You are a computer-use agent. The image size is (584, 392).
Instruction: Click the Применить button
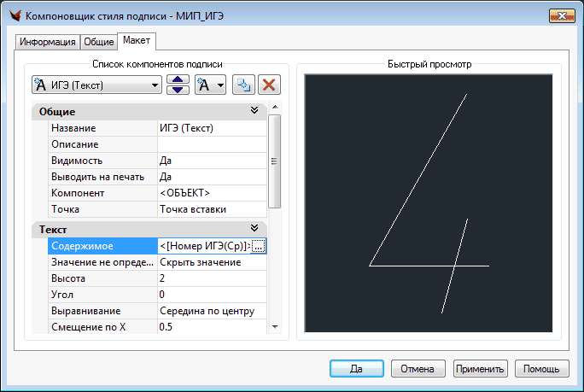481,369
